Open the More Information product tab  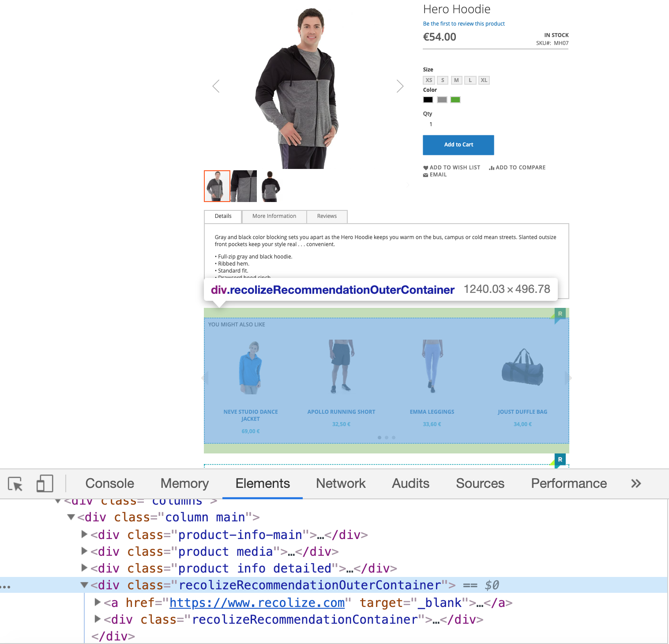click(x=274, y=216)
